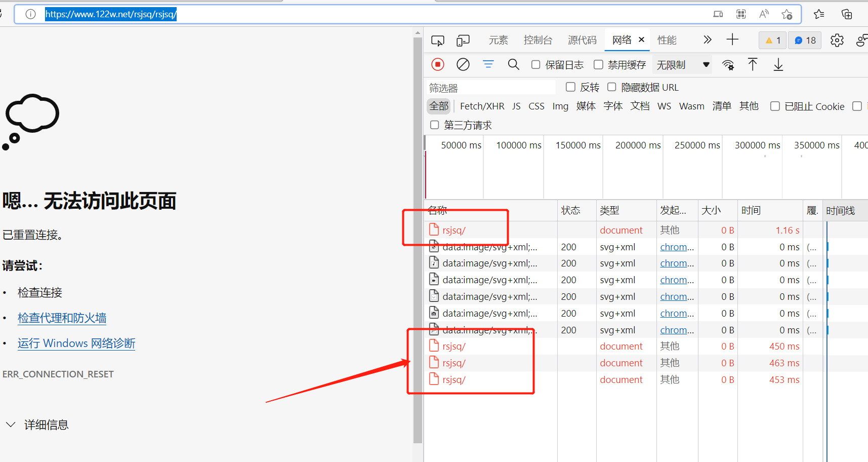Click the 运行 Windows 网络诊断 link
This screenshot has width=868, height=462.
pos(76,343)
